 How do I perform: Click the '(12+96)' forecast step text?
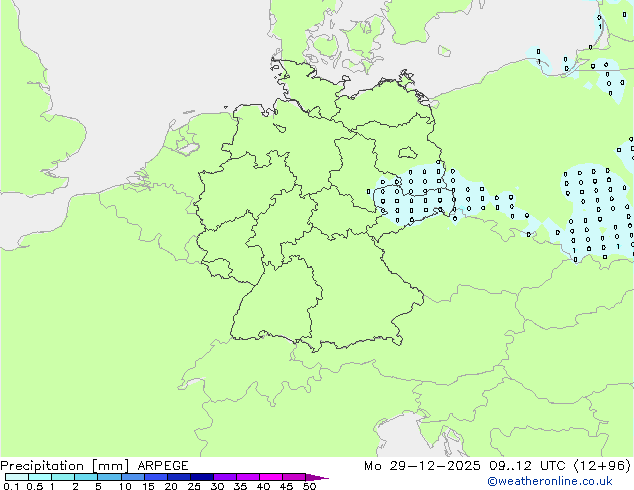click(602, 466)
